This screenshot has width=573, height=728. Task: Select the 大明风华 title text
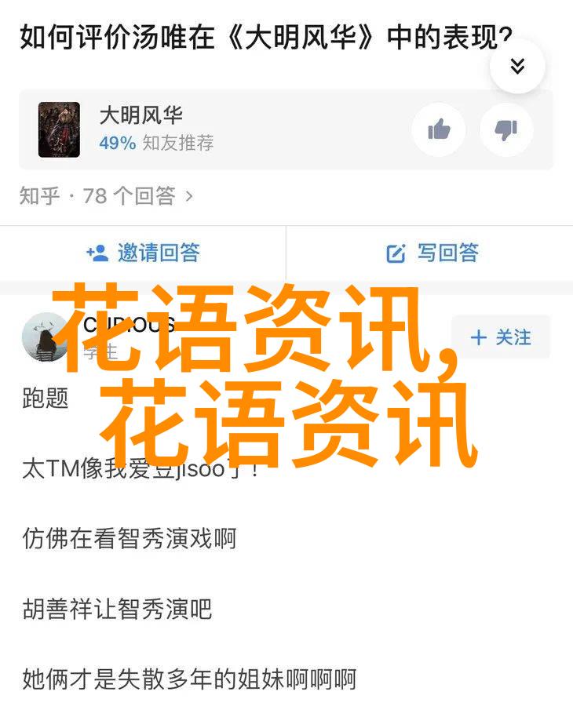(x=141, y=115)
